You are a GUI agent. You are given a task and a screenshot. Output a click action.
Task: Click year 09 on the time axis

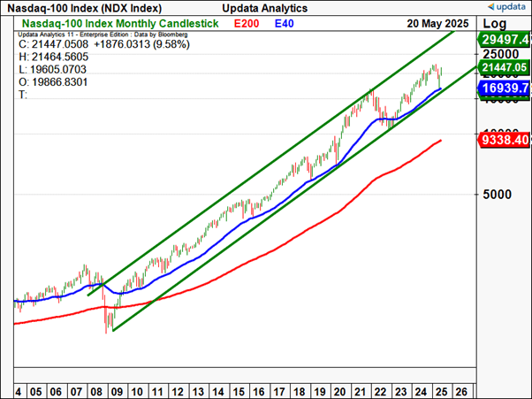[117, 392]
